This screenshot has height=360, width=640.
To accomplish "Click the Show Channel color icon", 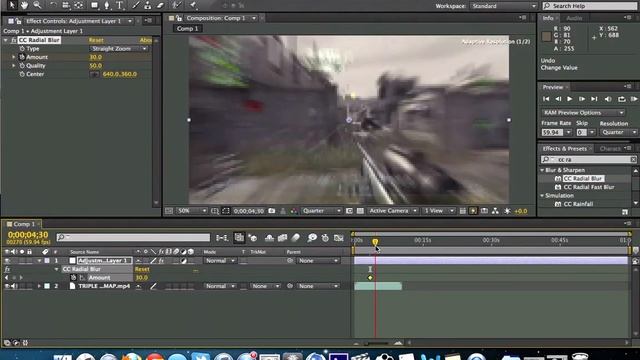I will [294, 211].
